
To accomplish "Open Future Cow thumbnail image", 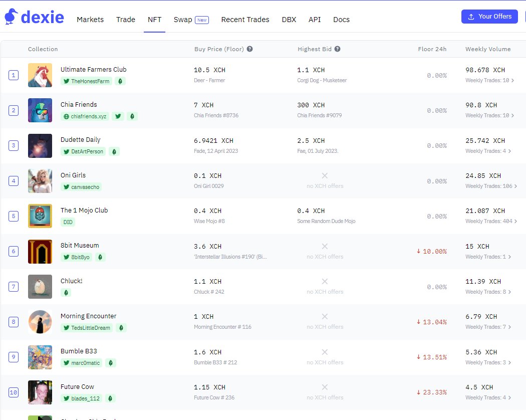I will pos(40,392).
